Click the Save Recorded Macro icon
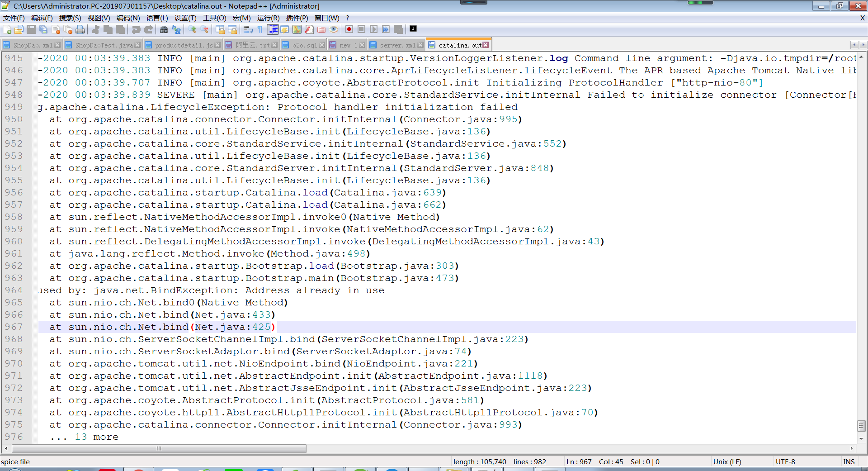Viewport: 868px width, 471px height. (398, 29)
